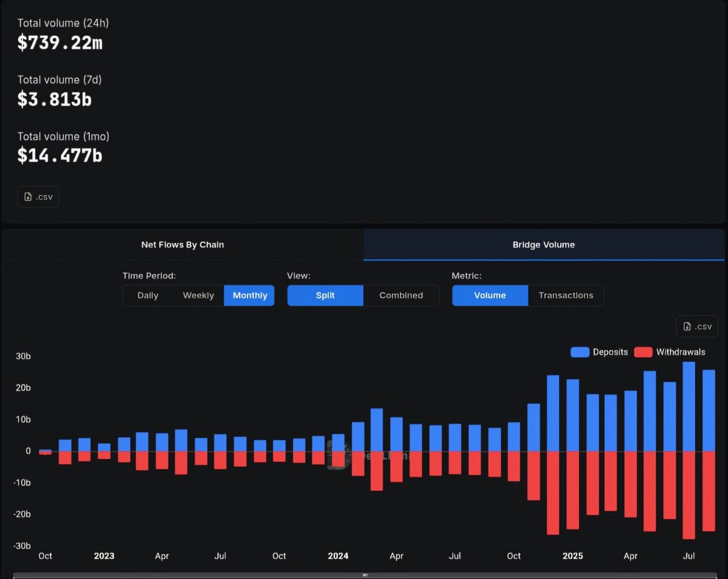The width and height of the screenshot is (728, 579).
Task: Download the total volume .csv file
Action: 38,197
